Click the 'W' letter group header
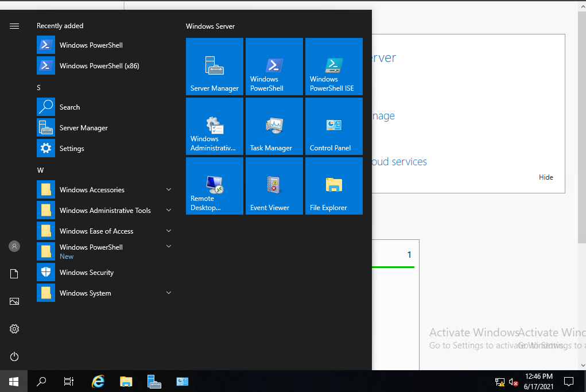Image resolution: width=586 pixels, height=392 pixels. click(40, 170)
